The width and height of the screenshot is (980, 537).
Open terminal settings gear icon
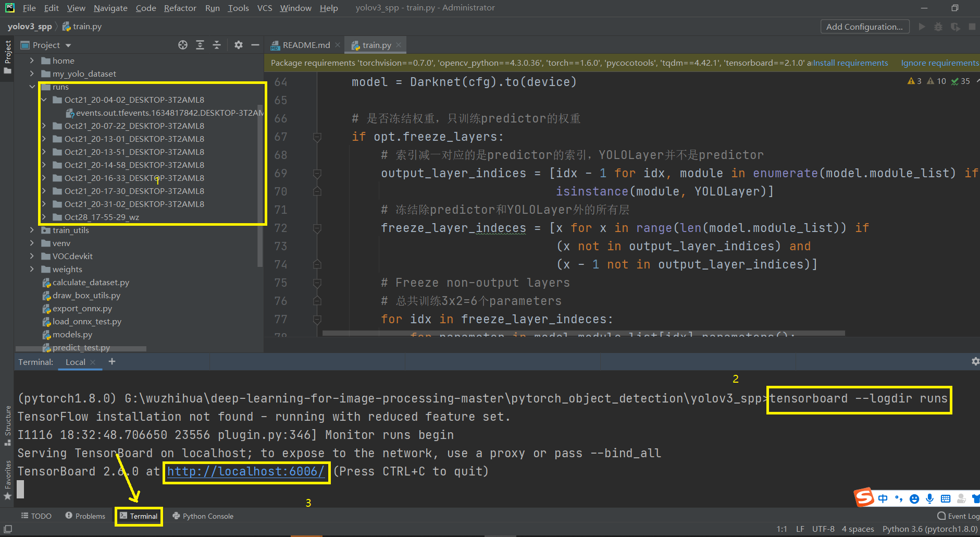[x=975, y=361]
